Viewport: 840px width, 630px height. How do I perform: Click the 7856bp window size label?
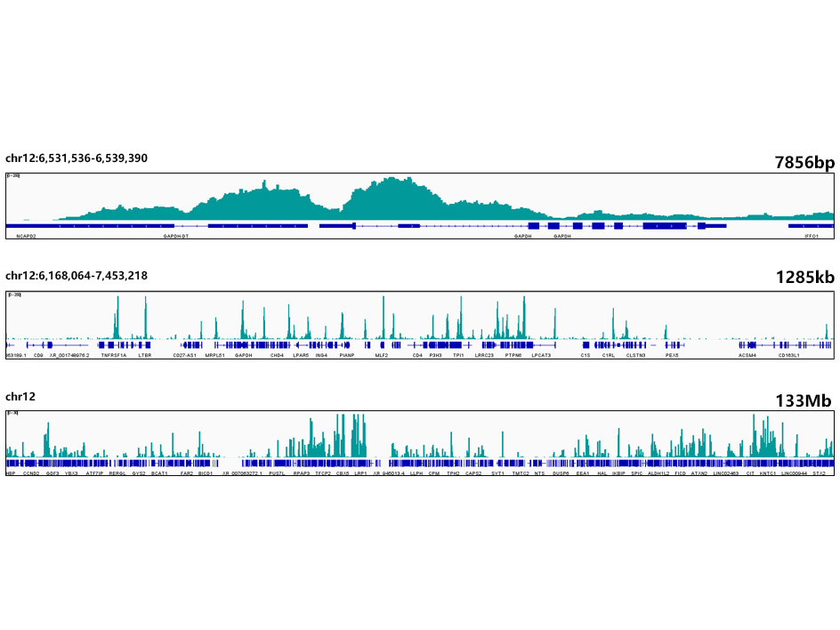pyautogui.click(x=804, y=161)
